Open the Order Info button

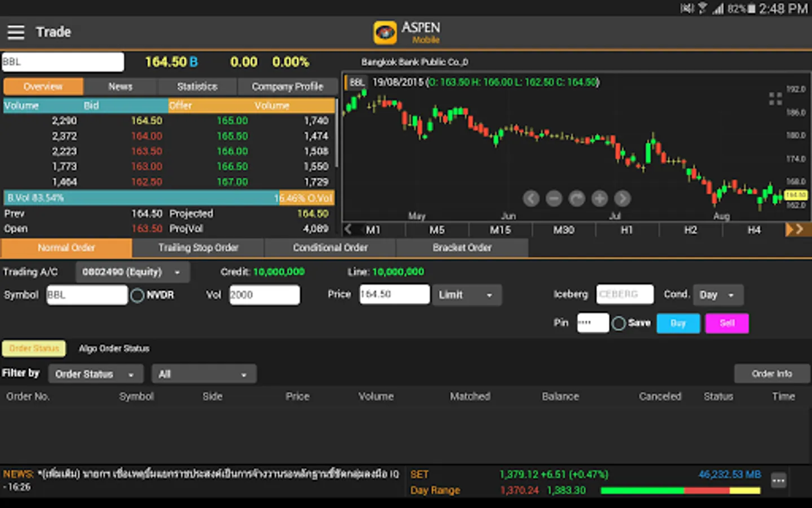pos(772,374)
